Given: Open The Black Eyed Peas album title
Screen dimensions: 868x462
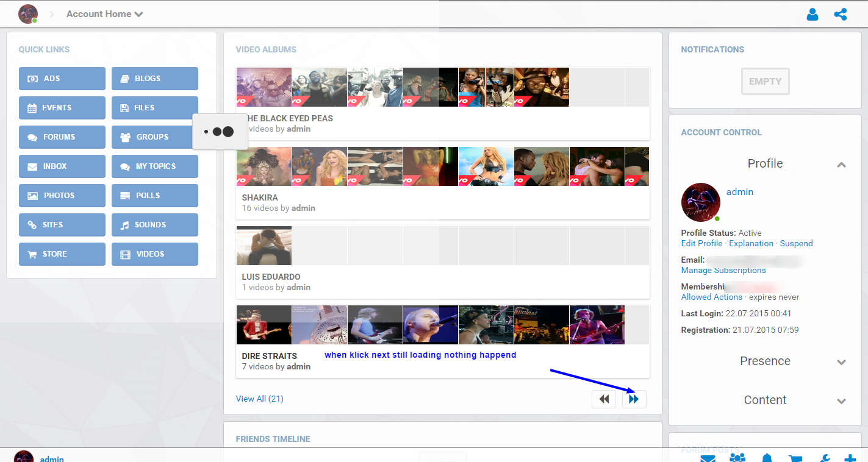Looking at the screenshot, I should [x=290, y=118].
